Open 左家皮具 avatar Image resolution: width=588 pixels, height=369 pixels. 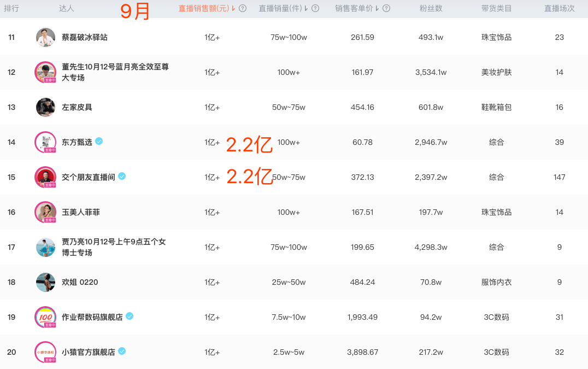click(45, 107)
